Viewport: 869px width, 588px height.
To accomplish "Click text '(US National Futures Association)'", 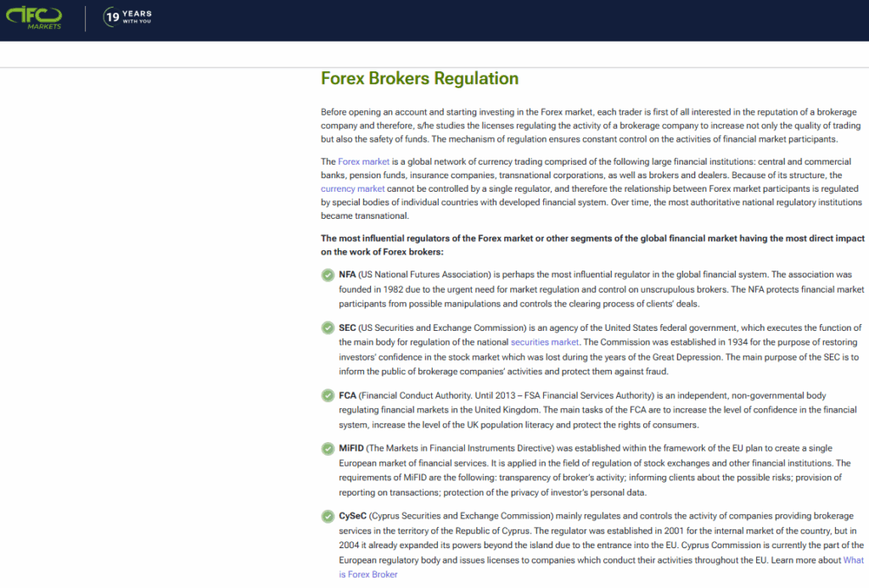I will pos(425,274).
